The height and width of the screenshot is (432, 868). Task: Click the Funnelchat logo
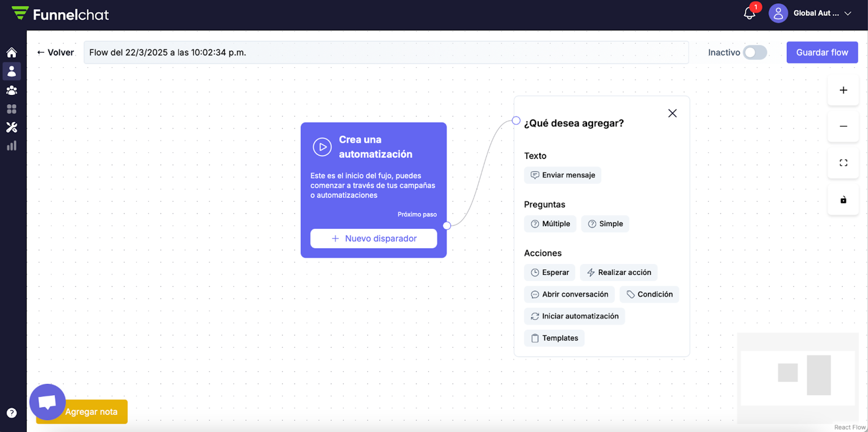pyautogui.click(x=60, y=14)
